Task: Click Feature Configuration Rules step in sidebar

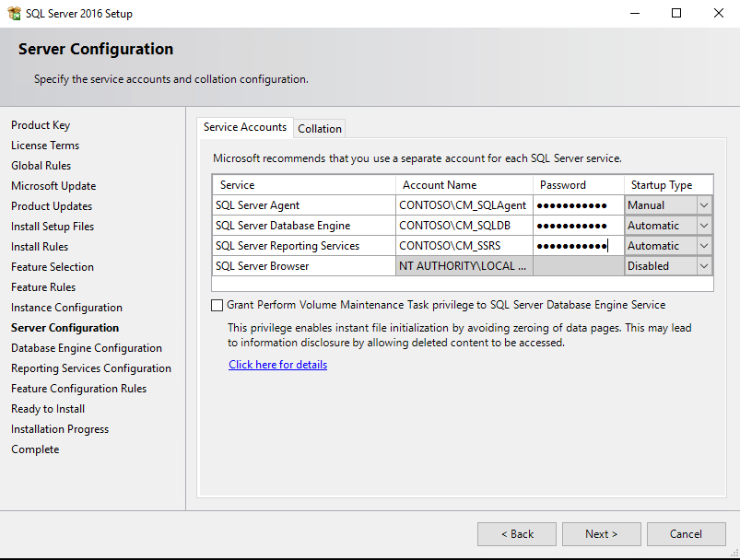Action: click(79, 389)
